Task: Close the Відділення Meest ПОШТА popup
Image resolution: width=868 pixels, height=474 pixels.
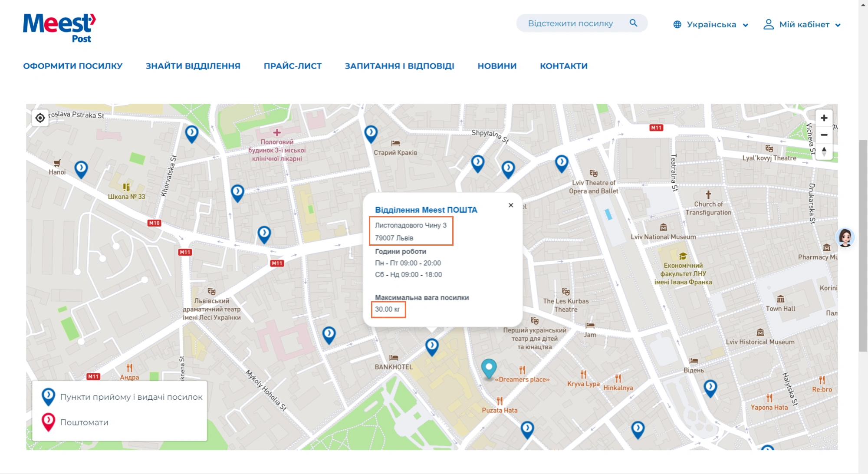Action: 511,205
